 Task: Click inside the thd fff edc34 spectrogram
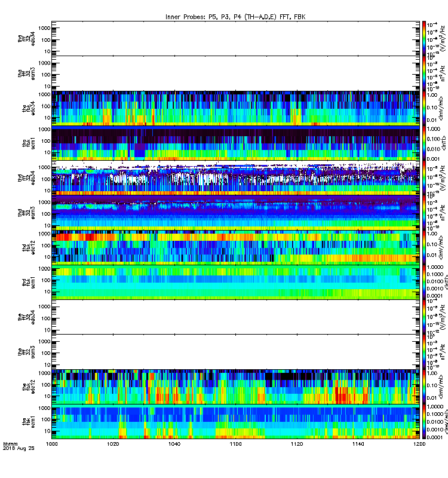pyautogui.click(x=235, y=177)
